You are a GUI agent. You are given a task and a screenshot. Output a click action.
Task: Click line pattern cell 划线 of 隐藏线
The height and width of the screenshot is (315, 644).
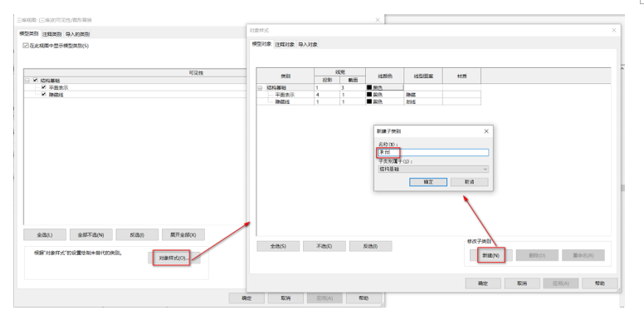click(x=423, y=101)
